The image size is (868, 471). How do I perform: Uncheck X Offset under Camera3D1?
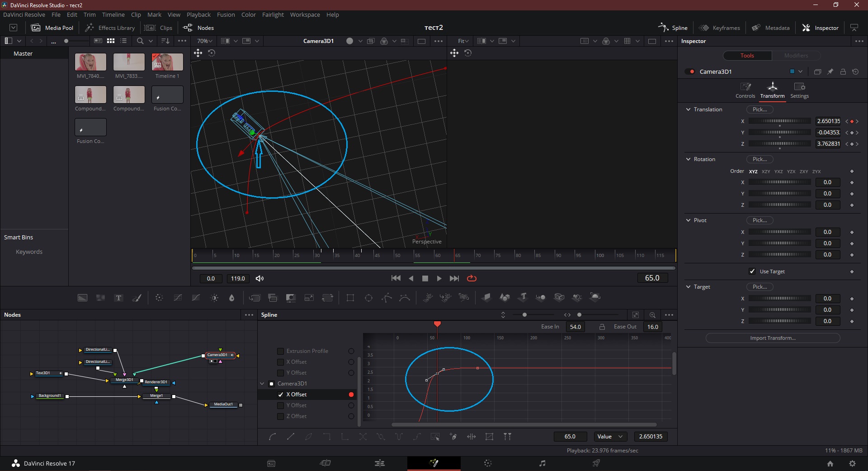tap(281, 395)
